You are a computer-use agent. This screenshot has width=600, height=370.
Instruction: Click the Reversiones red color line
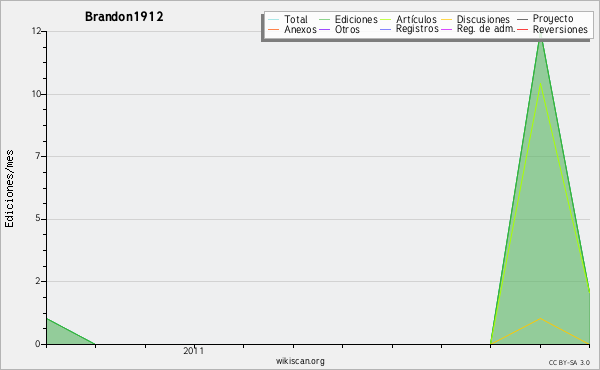click(522, 29)
